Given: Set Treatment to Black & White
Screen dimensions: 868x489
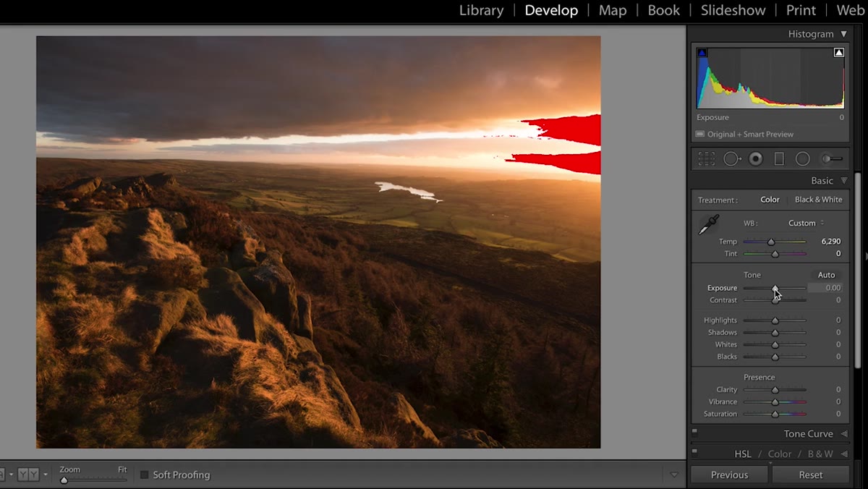Looking at the screenshot, I should point(818,200).
